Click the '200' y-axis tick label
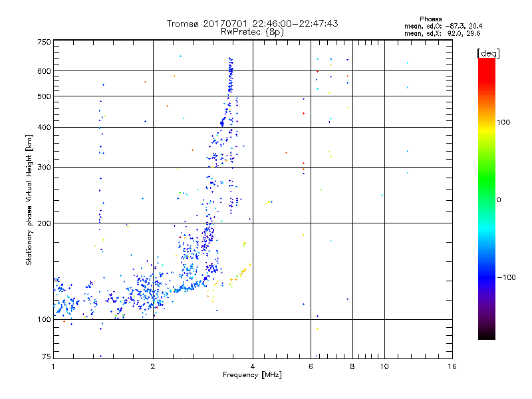This screenshot has height=399, width=532. [44, 223]
